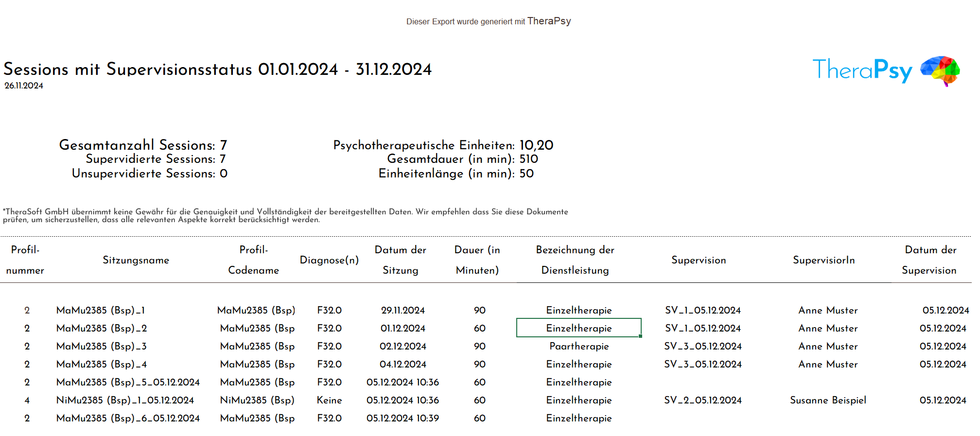Select 'Gesamtanzahl Sessions: 7' summary line

[143, 145]
